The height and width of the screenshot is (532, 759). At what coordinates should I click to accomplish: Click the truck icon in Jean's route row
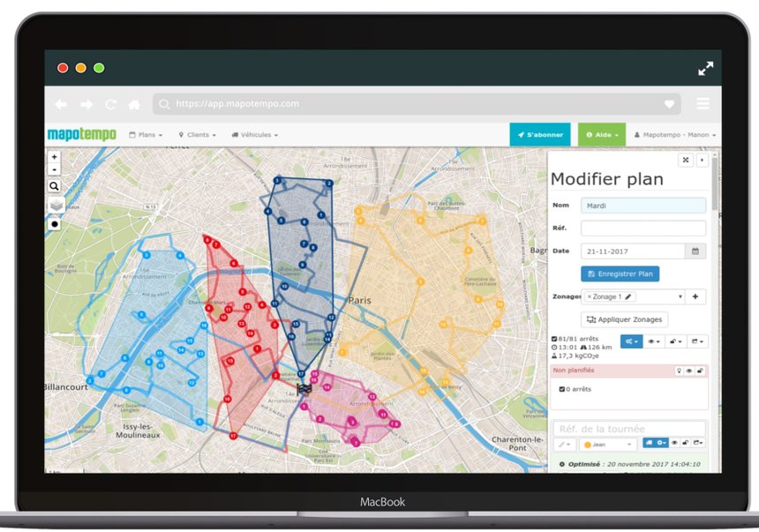click(649, 442)
